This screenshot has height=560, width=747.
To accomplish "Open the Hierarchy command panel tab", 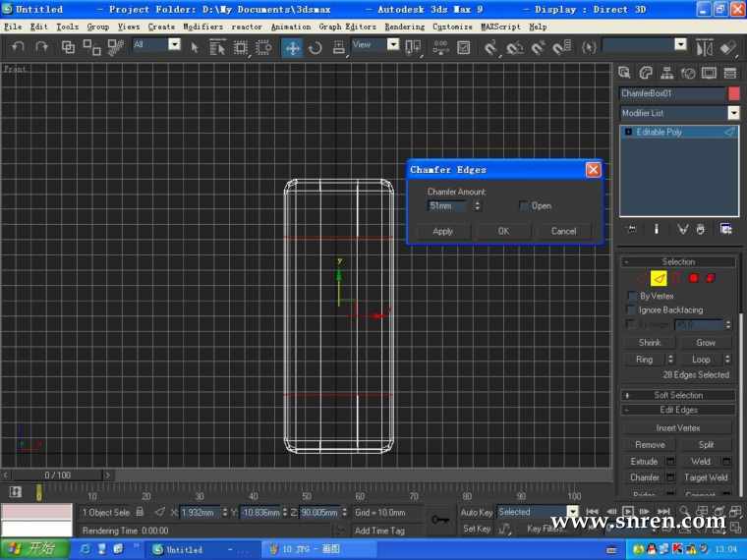I will point(666,72).
